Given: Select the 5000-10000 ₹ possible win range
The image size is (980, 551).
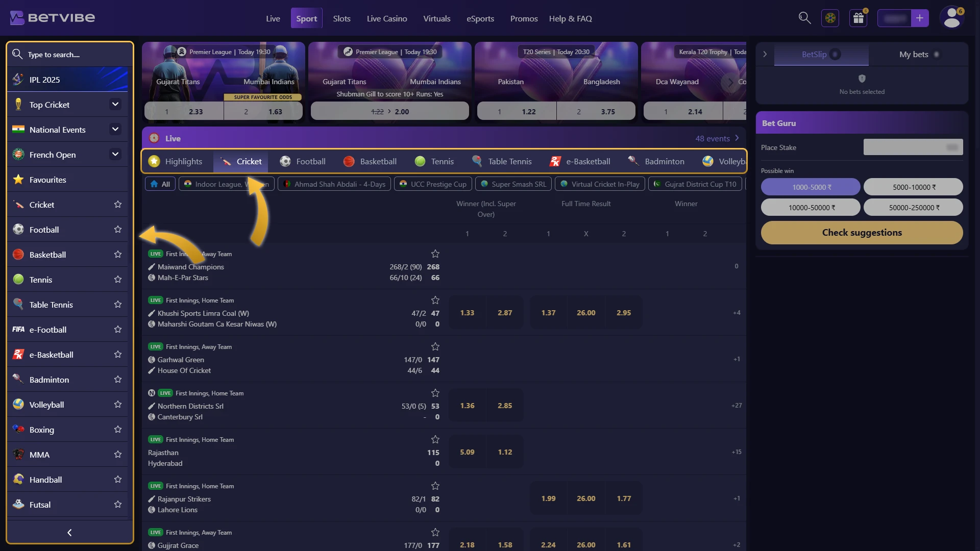Looking at the screenshot, I should [x=913, y=187].
